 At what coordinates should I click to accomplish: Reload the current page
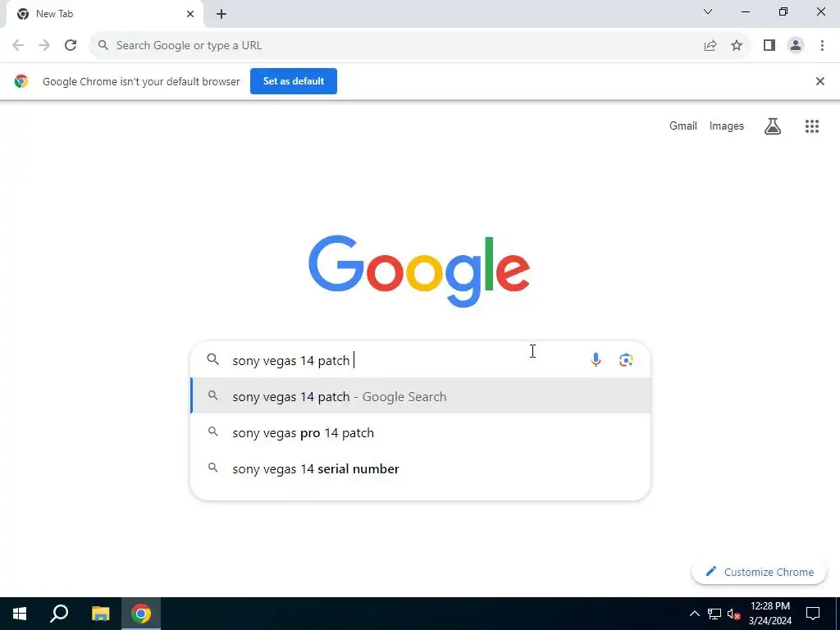71,46
